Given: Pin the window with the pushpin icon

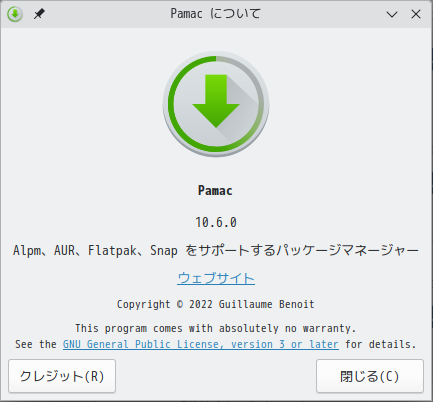Looking at the screenshot, I should (x=39, y=14).
